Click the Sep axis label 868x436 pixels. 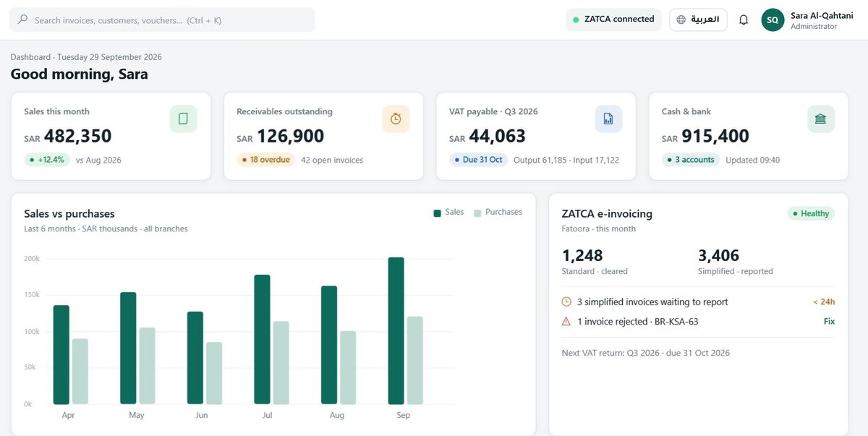[x=403, y=415]
